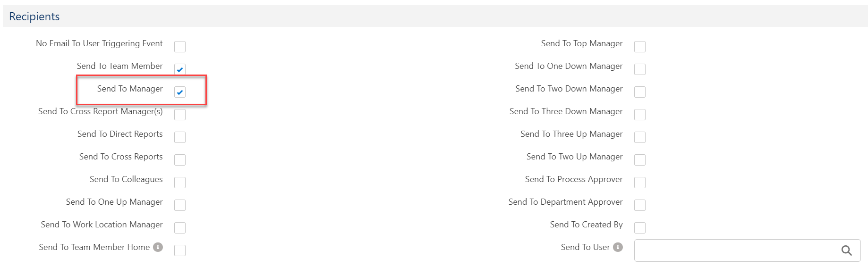Uncheck the Send To Manager checkbox
868x267 pixels.
180,92
